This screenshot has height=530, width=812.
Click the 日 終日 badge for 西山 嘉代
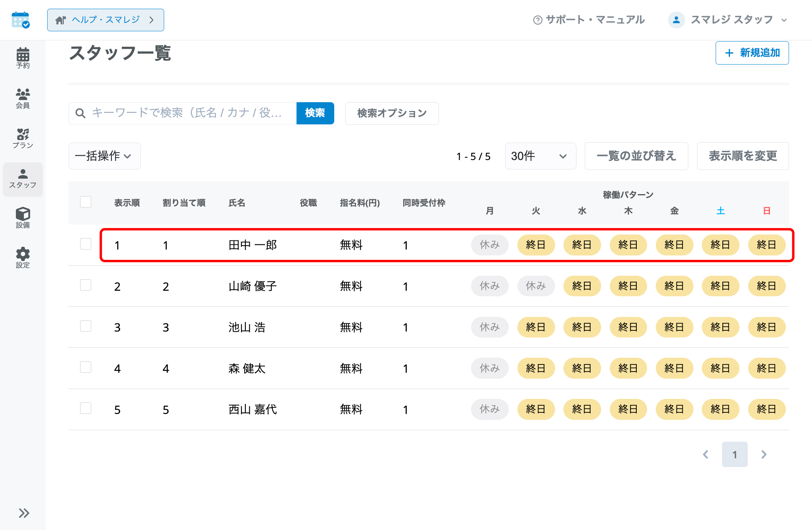pos(766,409)
